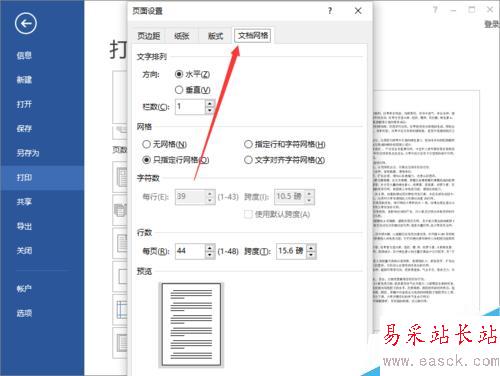This screenshot has width=500, height=376.
Task: Switch to the 页边距 tab
Action: (x=149, y=36)
